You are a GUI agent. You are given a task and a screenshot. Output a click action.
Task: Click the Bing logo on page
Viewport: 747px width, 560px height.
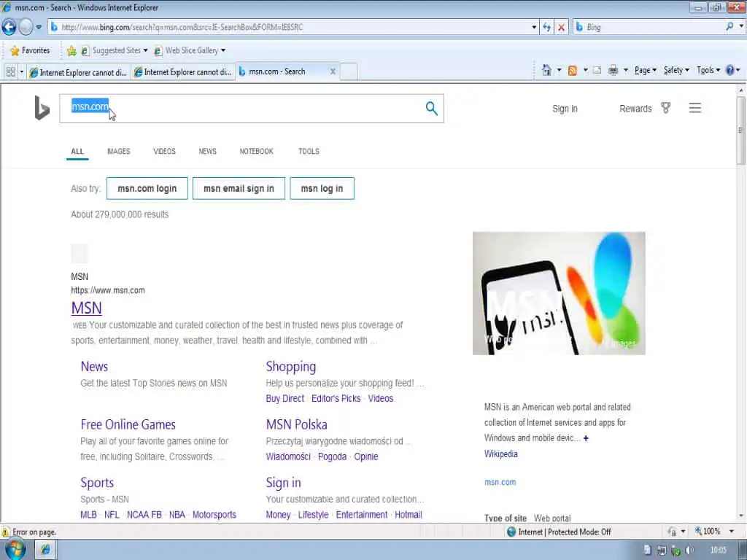[42, 108]
